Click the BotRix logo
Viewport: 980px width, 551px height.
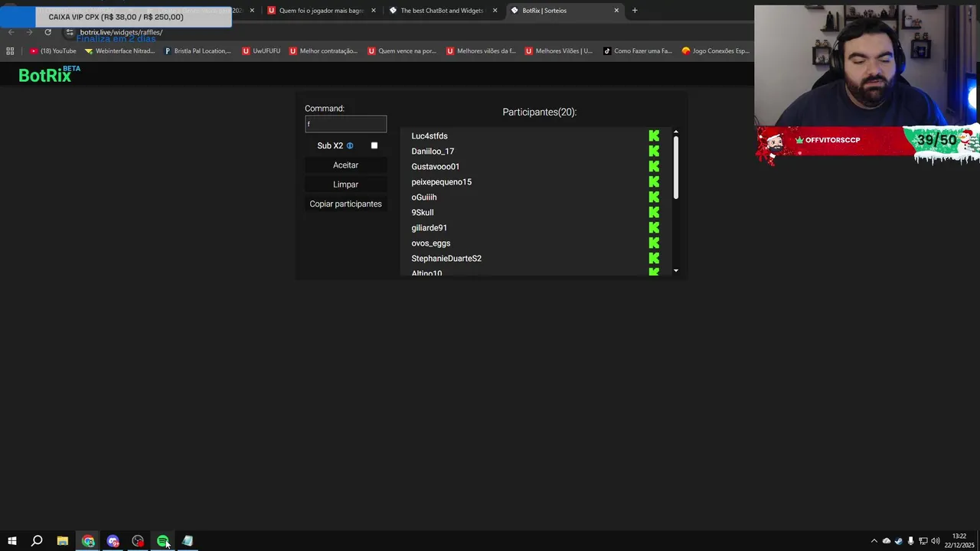pyautogui.click(x=49, y=74)
